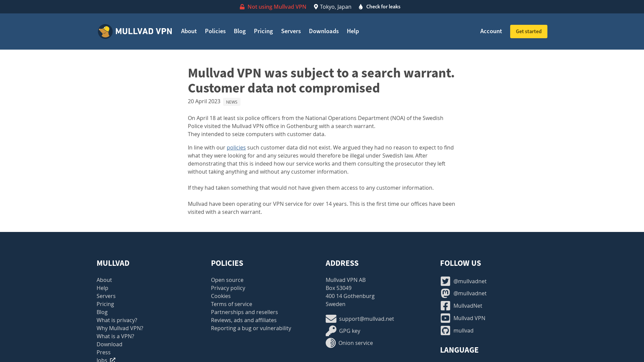Expand the Policies navigation item
This screenshot has height=362, width=644.
215,31
